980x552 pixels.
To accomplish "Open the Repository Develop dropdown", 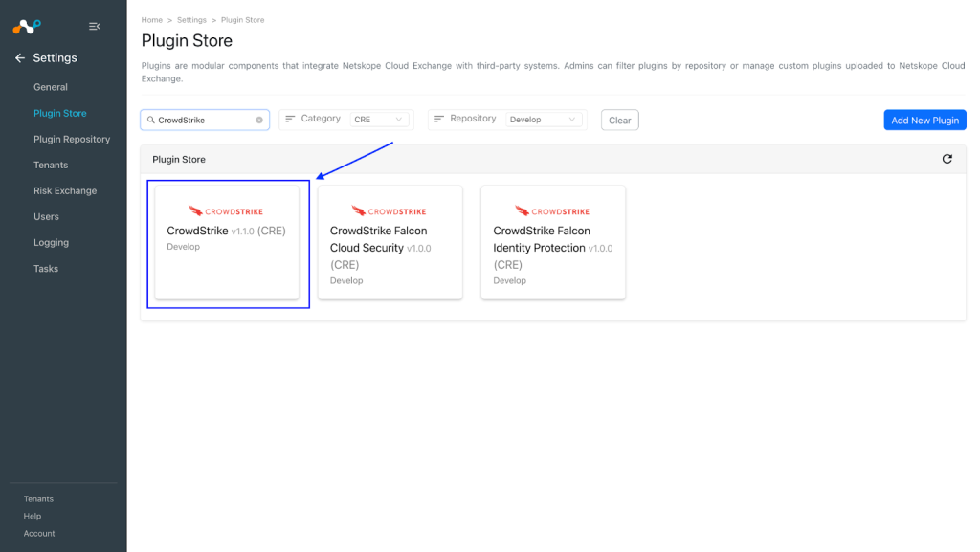I will point(544,120).
